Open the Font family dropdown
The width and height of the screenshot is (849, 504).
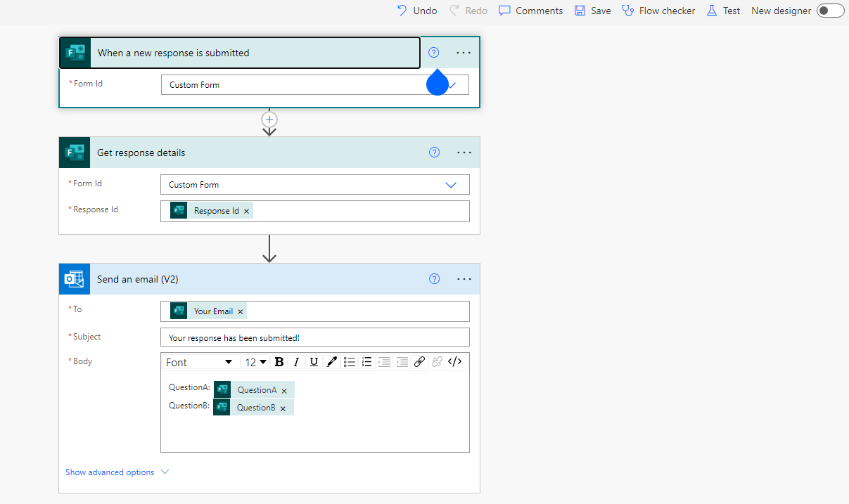[200, 361]
